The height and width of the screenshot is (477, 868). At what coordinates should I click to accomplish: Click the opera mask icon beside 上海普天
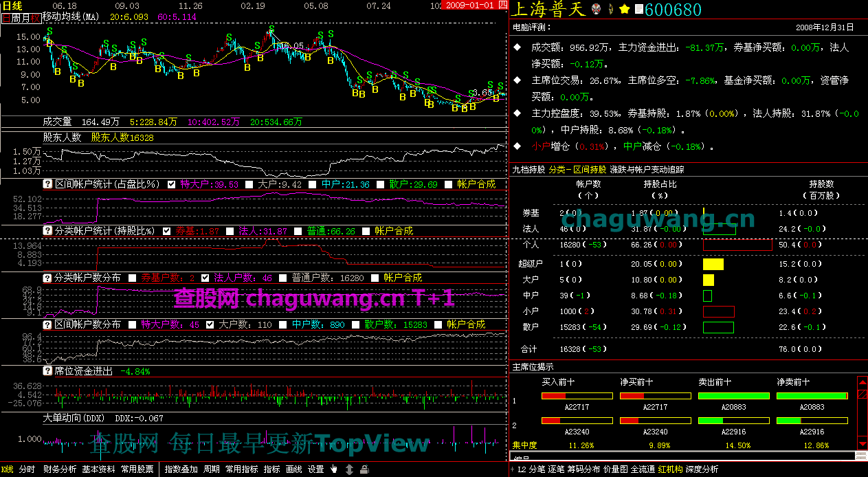click(x=595, y=10)
